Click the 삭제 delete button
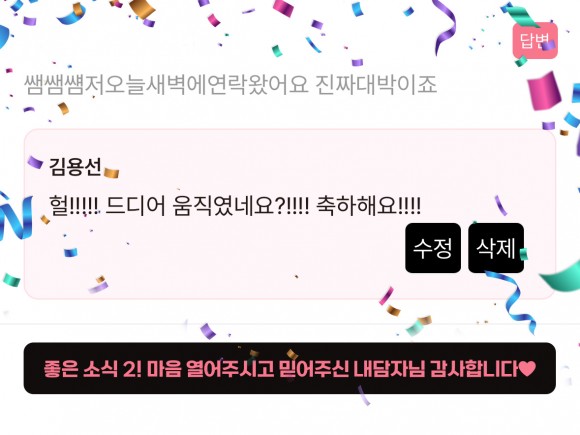Viewport: 580px width, 435px height. (496, 248)
